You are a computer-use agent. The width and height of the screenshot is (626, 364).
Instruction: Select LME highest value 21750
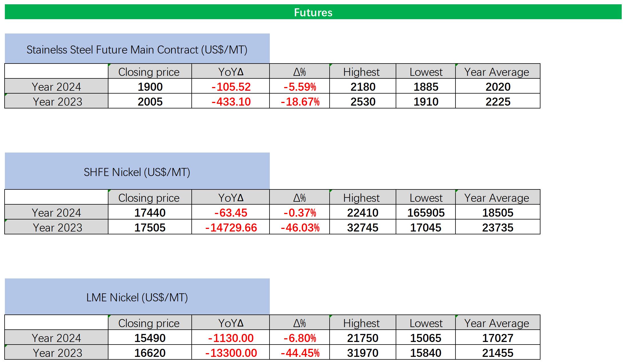click(363, 338)
